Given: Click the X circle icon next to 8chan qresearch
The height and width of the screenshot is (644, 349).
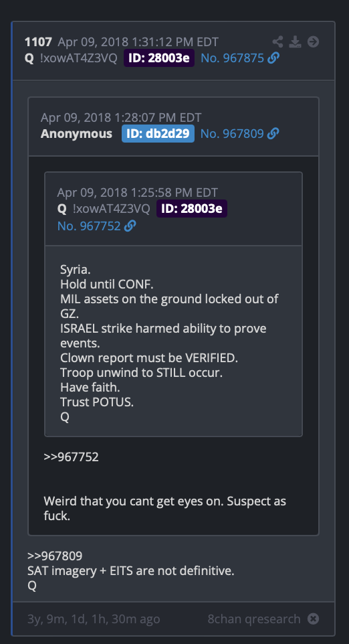Looking at the screenshot, I should (x=314, y=619).
